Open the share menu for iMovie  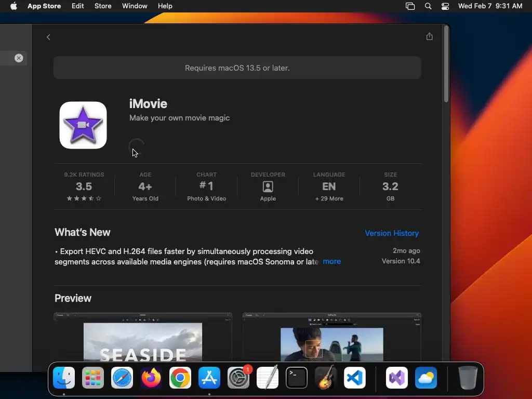point(429,36)
